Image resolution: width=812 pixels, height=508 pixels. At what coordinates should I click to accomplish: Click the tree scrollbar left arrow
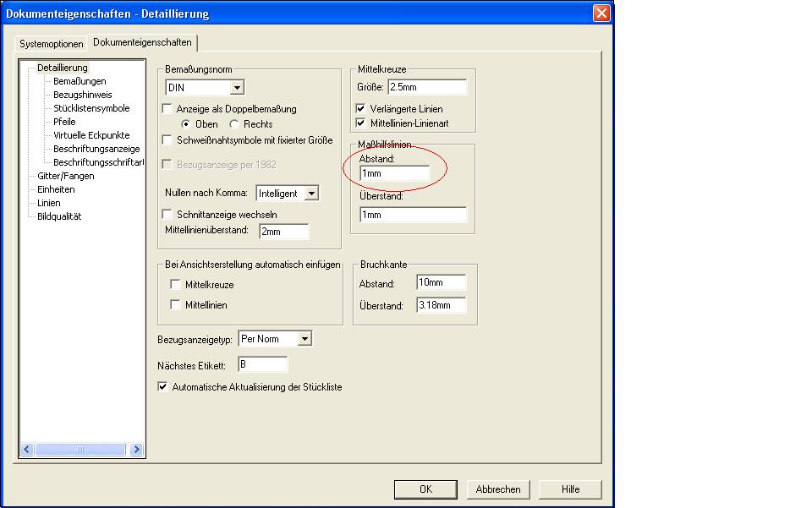pos(27,449)
